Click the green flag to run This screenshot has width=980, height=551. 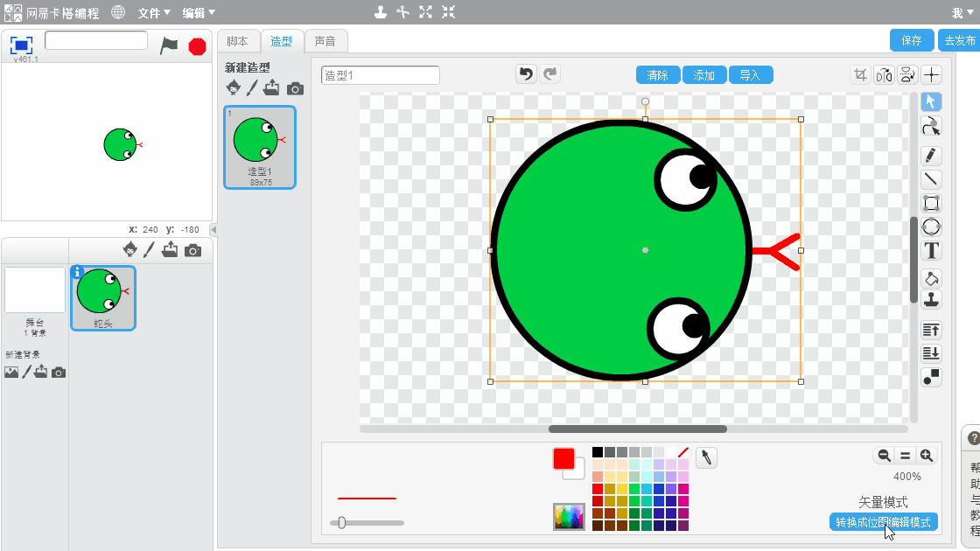click(x=169, y=45)
